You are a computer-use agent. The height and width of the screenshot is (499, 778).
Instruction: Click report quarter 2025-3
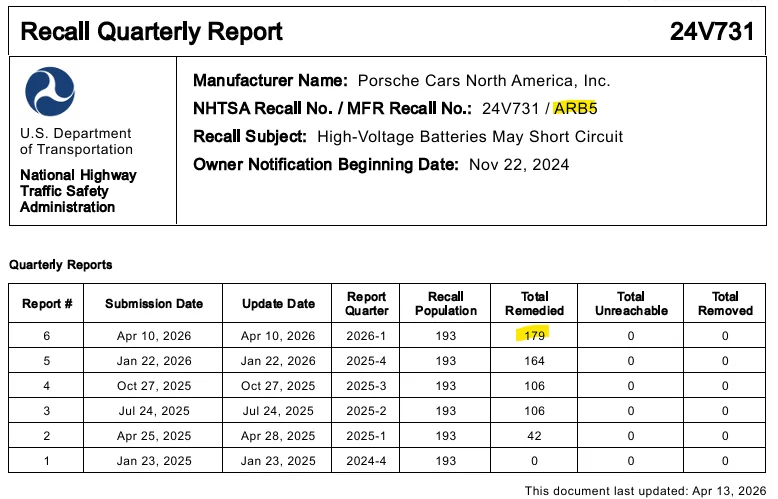coord(366,386)
